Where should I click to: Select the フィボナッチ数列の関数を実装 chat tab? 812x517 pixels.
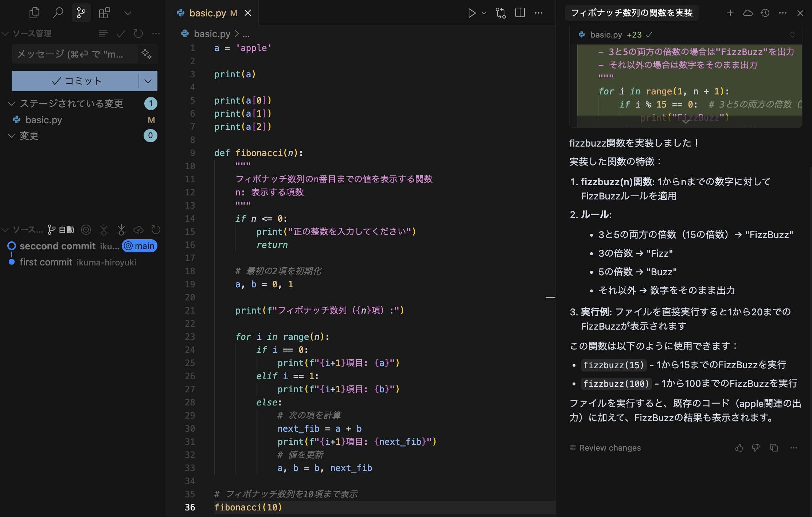click(632, 13)
